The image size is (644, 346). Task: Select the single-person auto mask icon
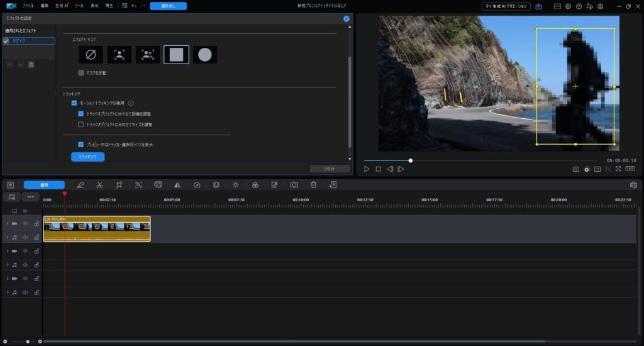coord(119,55)
